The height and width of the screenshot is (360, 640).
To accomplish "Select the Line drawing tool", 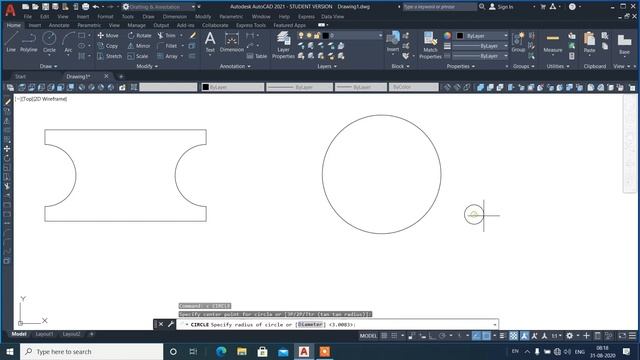I will tap(11, 42).
